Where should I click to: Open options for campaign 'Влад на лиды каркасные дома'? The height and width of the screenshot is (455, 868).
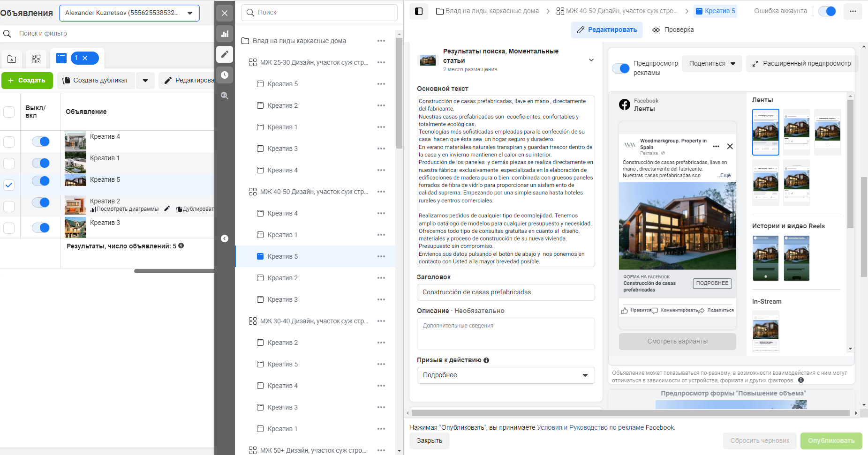pyautogui.click(x=381, y=41)
